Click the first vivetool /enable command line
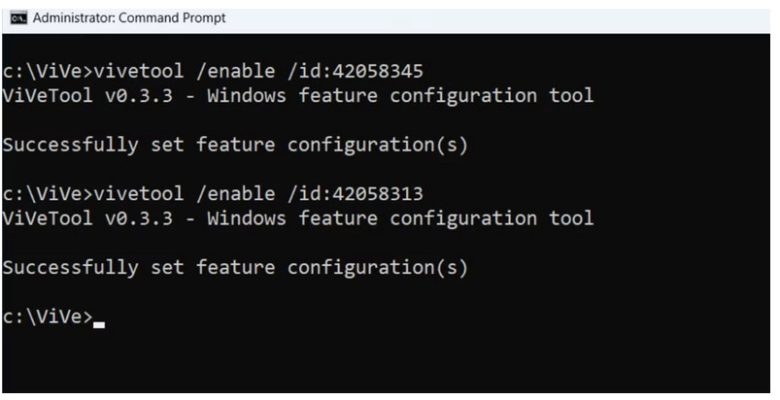 coord(213,71)
